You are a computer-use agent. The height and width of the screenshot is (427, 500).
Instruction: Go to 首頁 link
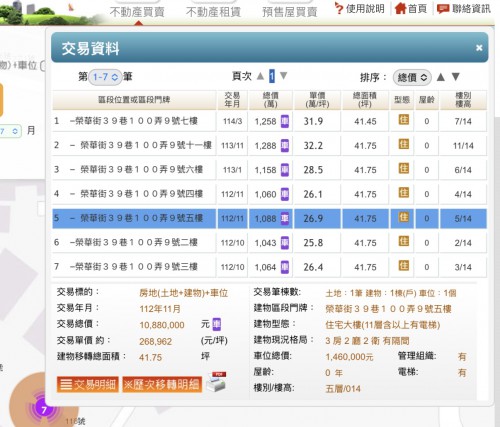(x=411, y=9)
